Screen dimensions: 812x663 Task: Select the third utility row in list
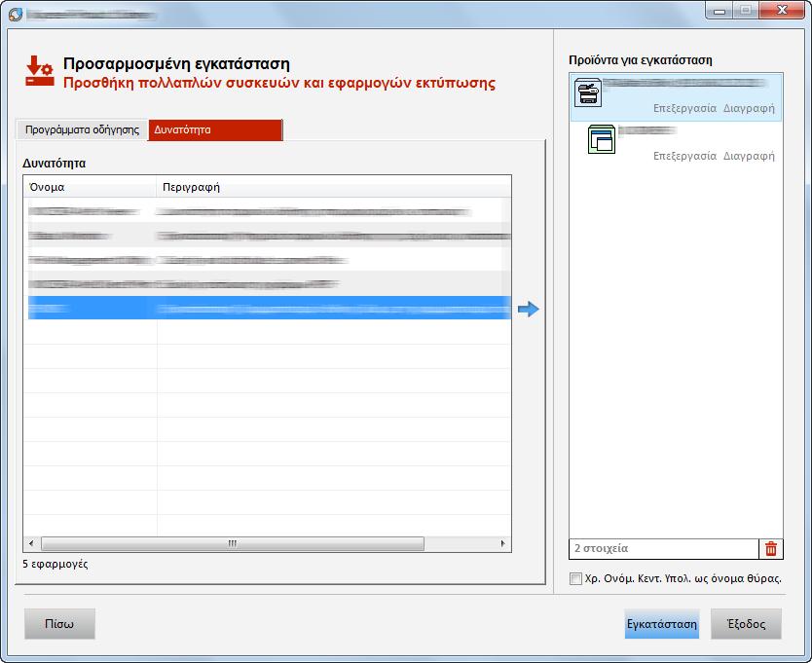(x=267, y=260)
